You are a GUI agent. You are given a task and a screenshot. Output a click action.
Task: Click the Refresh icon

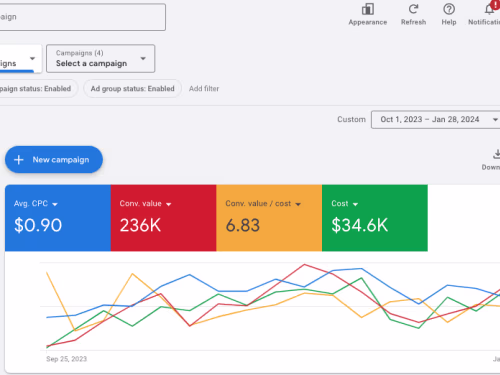point(413,9)
